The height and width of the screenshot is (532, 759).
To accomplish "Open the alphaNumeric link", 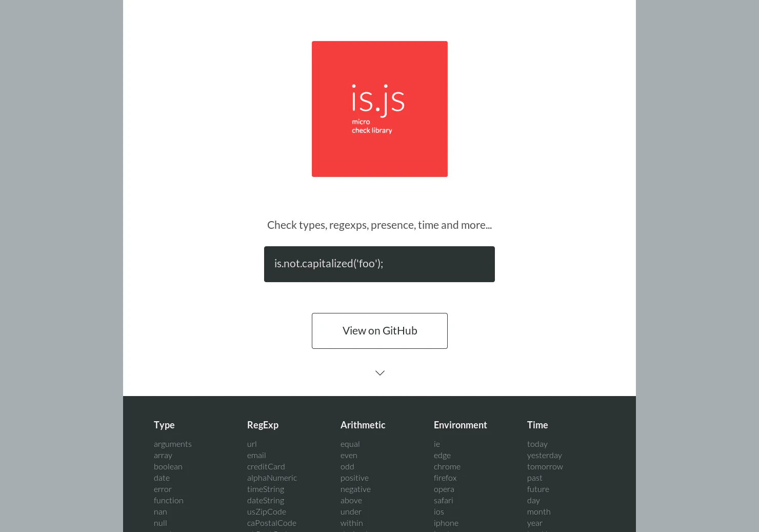I will point(272,478).
